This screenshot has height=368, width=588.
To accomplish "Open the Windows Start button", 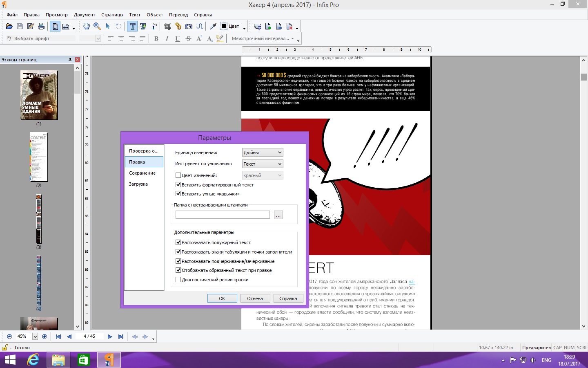I will [10, 360].
